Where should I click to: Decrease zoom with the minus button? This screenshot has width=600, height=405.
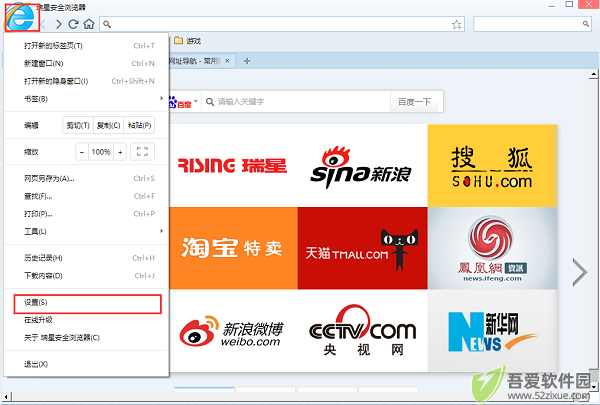click(x=82, y=152)
